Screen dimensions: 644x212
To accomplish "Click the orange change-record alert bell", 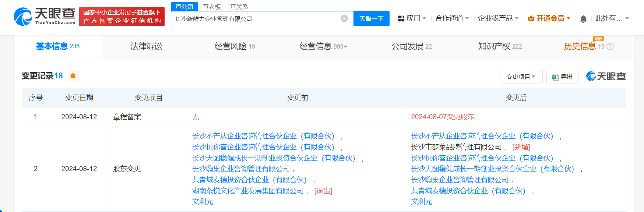I will click(x=73, y=76).
